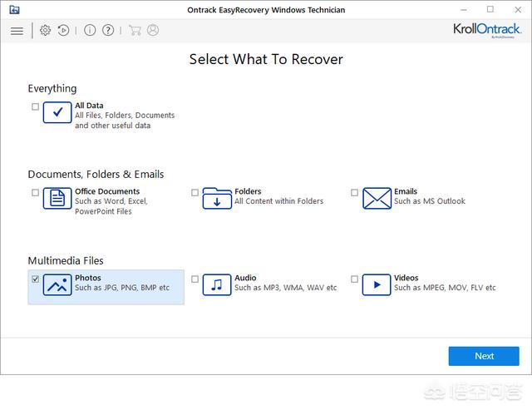Open the settings gear icon
The width and height of the screenshot is (532, 410).
click(45, 30)
